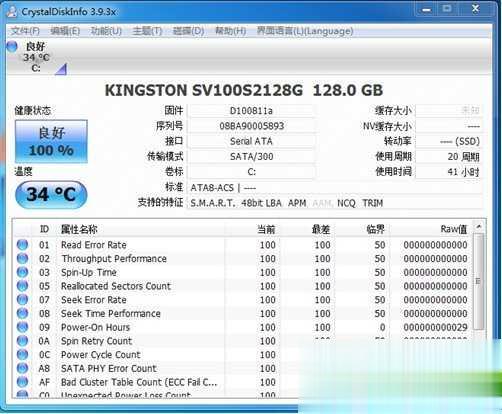Click the transfer mode value SATA/300

coord(251,157)
